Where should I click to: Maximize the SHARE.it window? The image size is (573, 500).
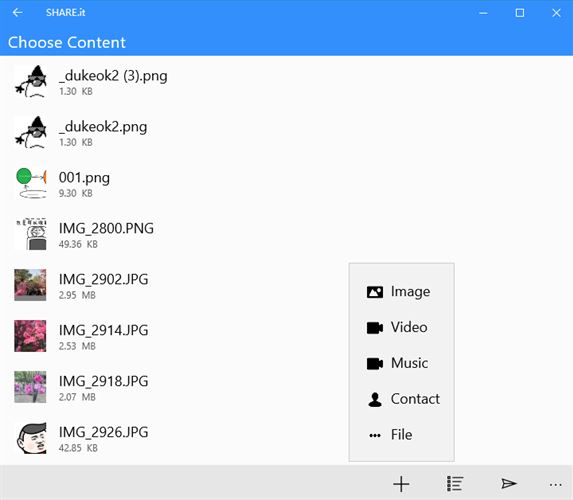tap(520, 13)
